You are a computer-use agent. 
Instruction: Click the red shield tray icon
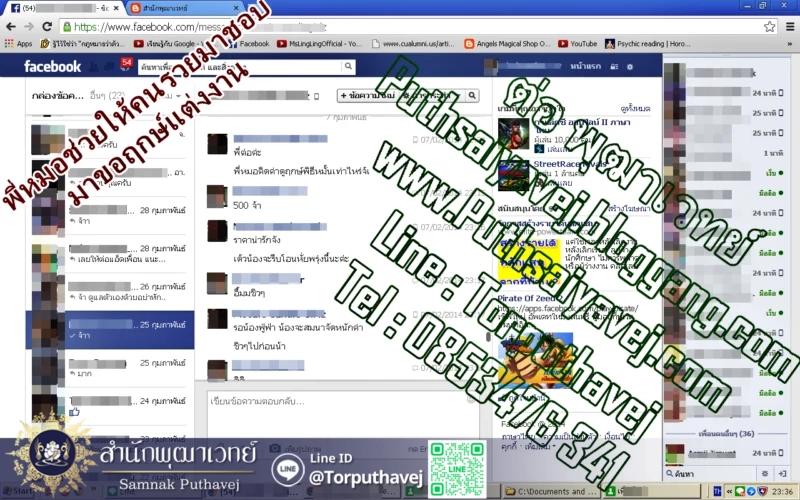click(760, 491)
